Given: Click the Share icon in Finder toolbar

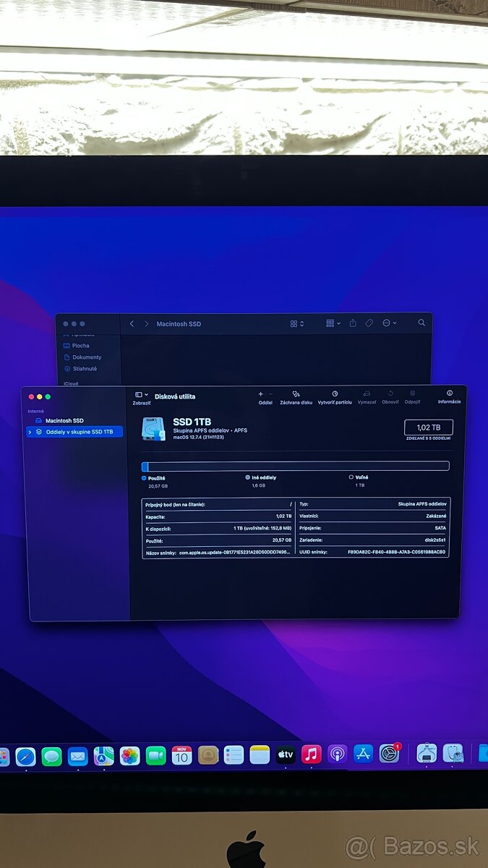Looking at the screenshot, I should click(353, 323).
